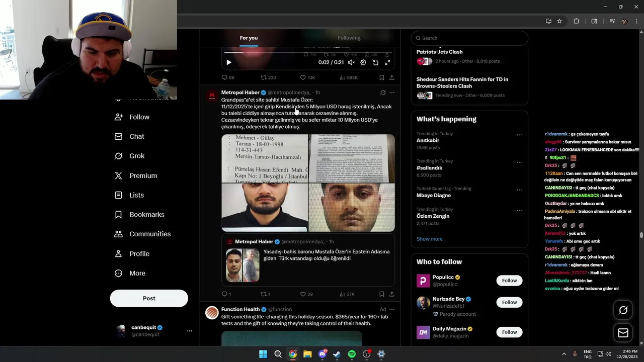View 27K views analytics on Metropol post

(x=347, y=294)
